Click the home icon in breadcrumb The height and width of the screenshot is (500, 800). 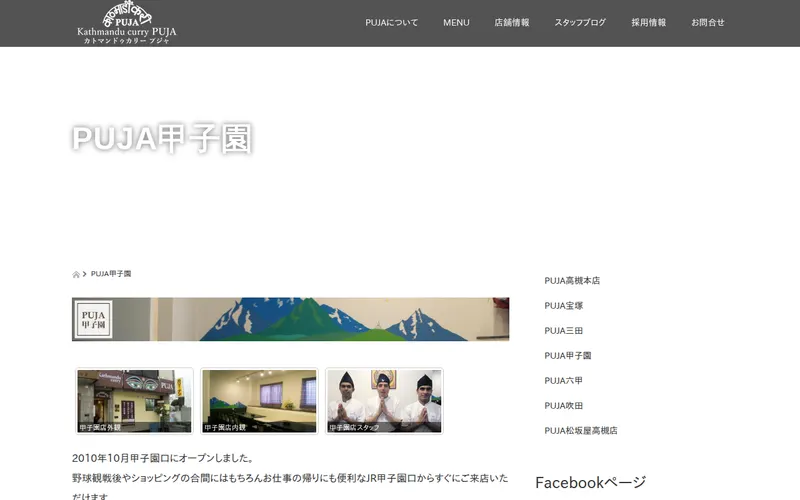coord(76,274)
